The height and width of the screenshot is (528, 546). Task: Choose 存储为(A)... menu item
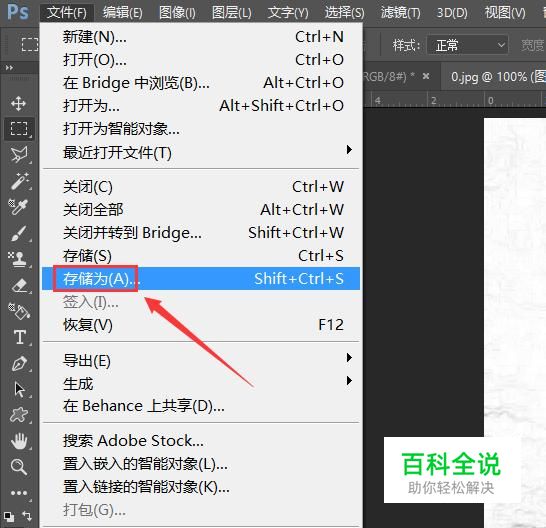point(201,279)
